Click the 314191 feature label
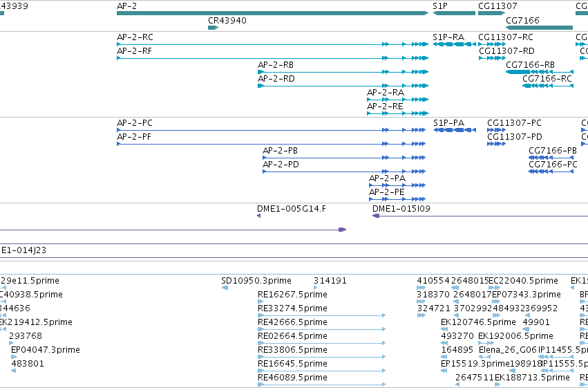This screenshot has width=588, height=388. point(330,281)
